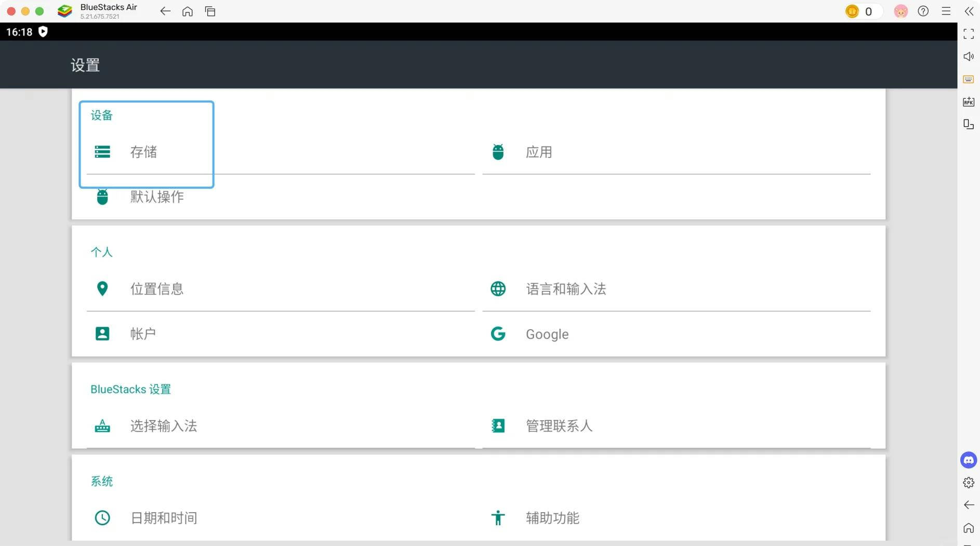Click the Discord icon in the sidebar
Viewport: 980px width, 546px height.
pos(969,460)
